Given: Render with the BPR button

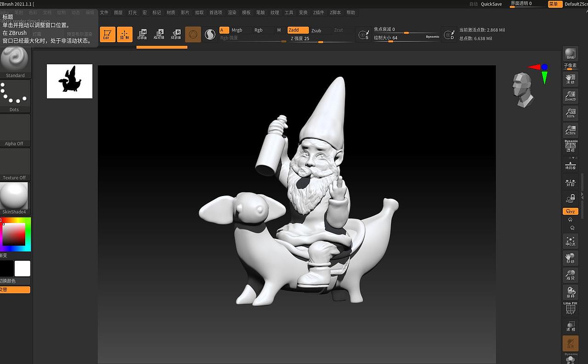Looking at the screenshot, I should tap(571, 54).
